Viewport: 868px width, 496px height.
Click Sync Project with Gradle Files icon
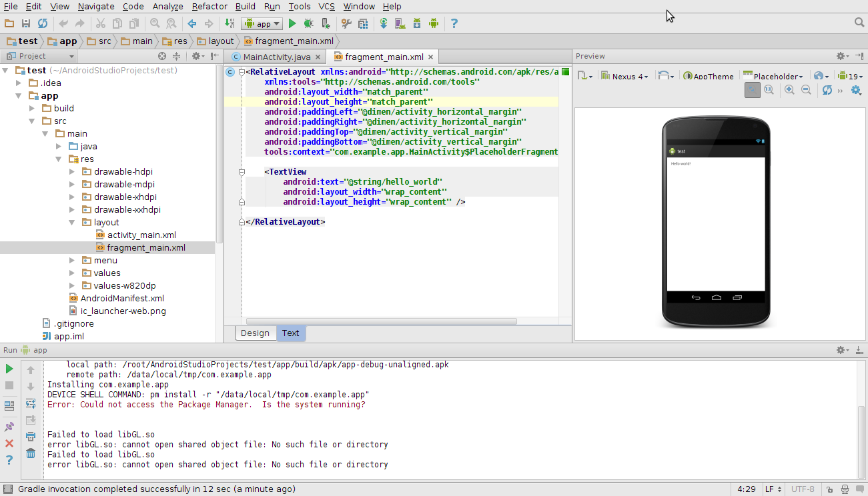[384, 23]
